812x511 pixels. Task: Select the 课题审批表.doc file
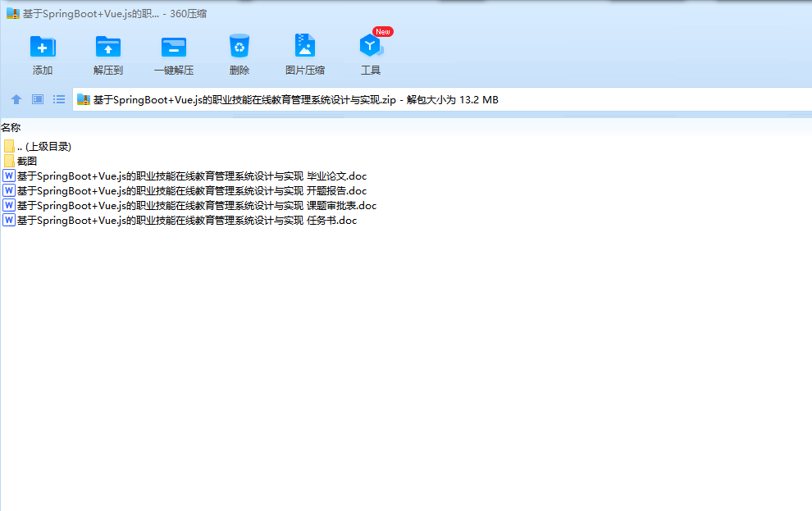click(x=189, y=206)
